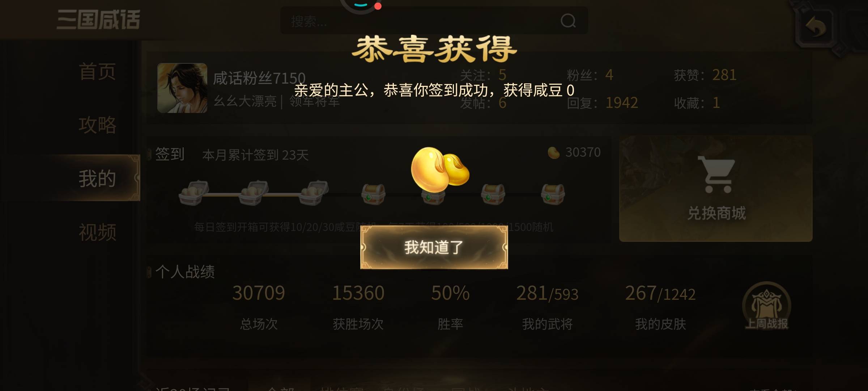Switch to the 攻略 sidebar tab

(97, 125)
